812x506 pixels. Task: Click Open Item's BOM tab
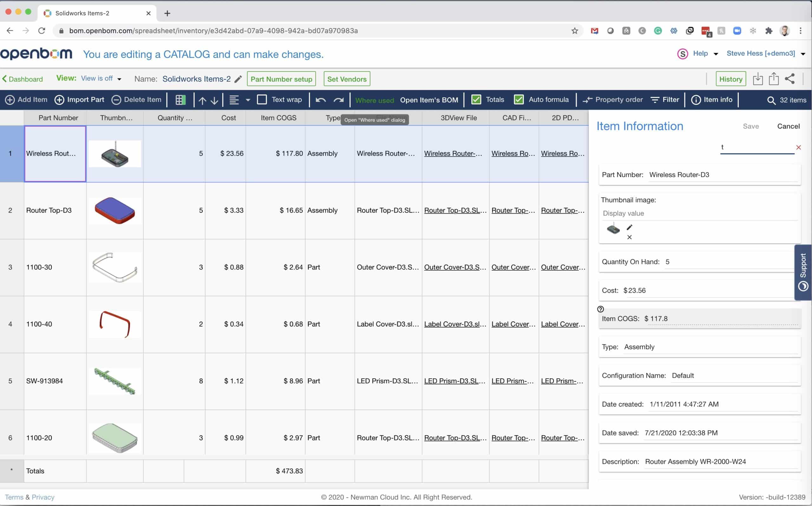click(429, 100)
